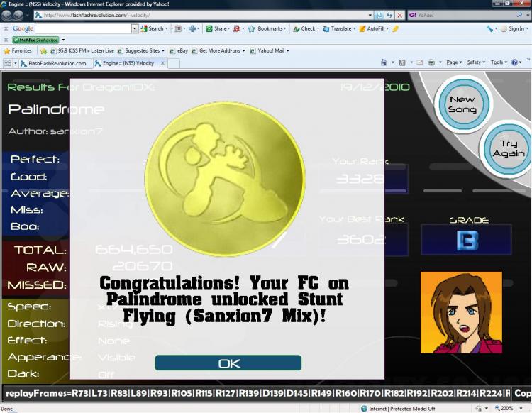Screen dimensions: 532x413
Task: Close the Google toolbar
Action: coord(6,29)
